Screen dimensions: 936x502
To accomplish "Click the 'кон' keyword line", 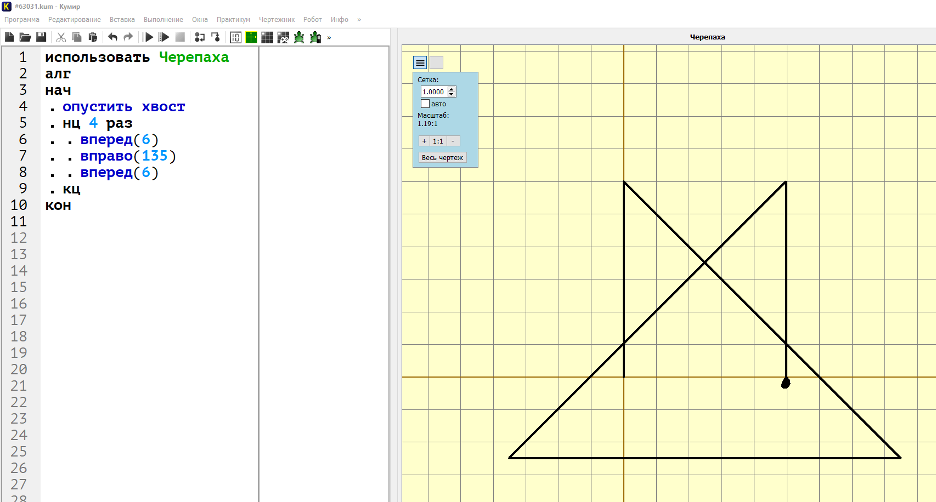I will tap(58, 205).
